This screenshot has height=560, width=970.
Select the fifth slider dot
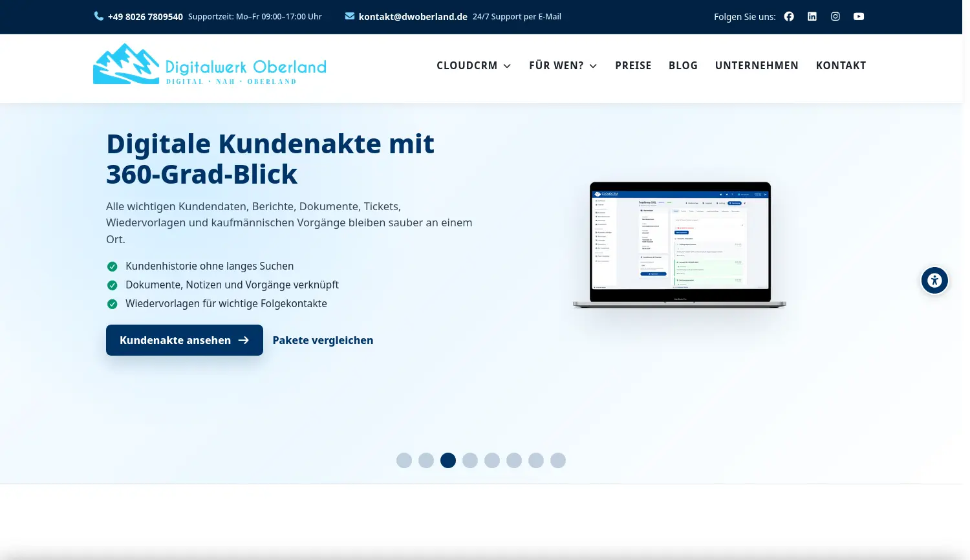[492, 460]
